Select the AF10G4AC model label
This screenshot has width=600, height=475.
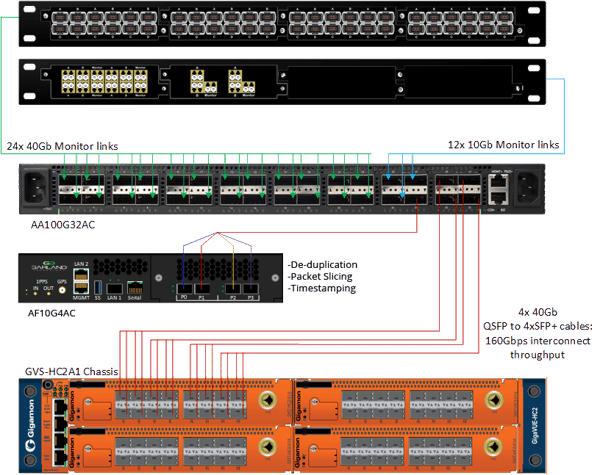point(52,313)
